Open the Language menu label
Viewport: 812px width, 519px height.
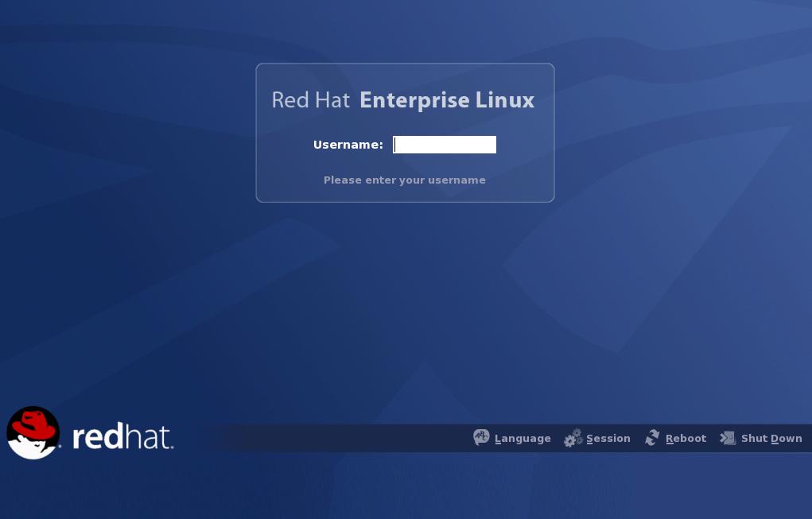523,438
